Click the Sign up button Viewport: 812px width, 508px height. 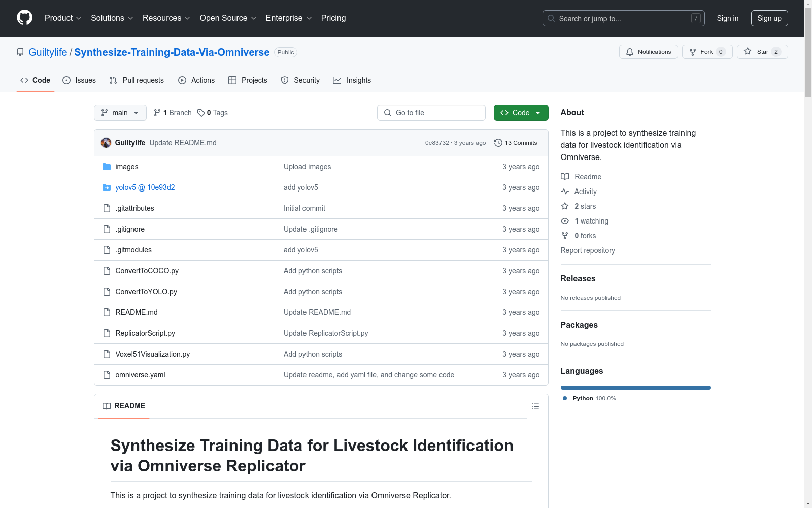769,18
